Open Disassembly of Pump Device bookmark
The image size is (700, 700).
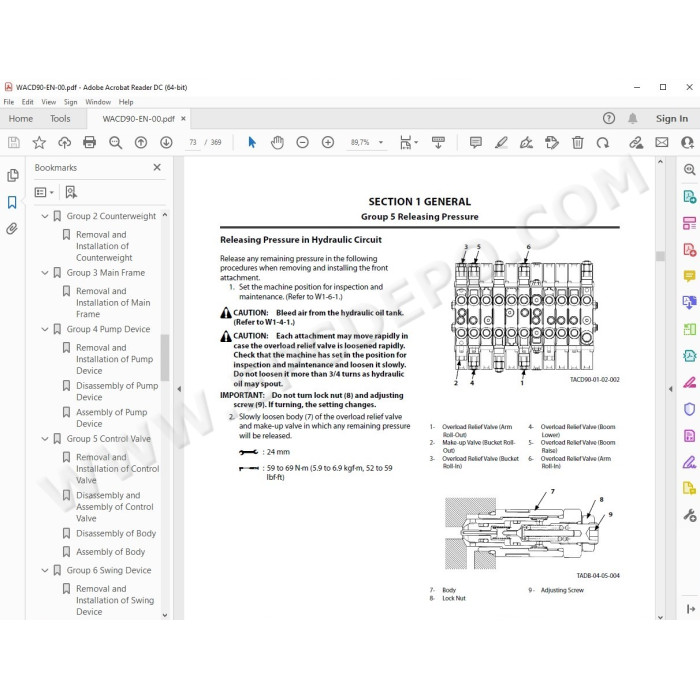[117, 391]
